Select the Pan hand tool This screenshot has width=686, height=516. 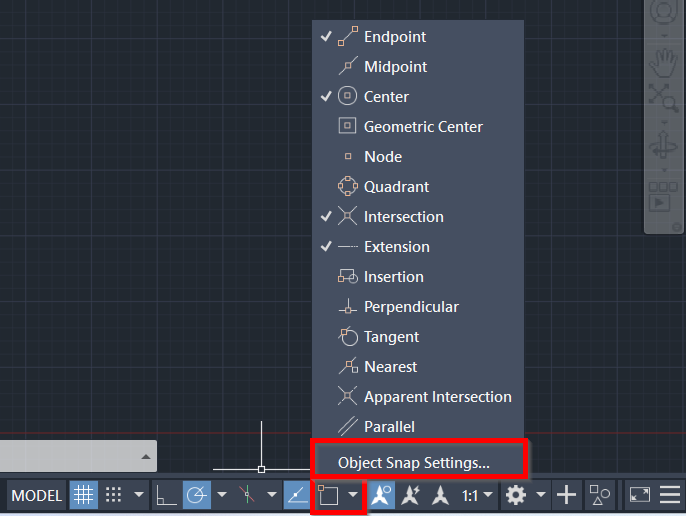click(x=662, y=63)
